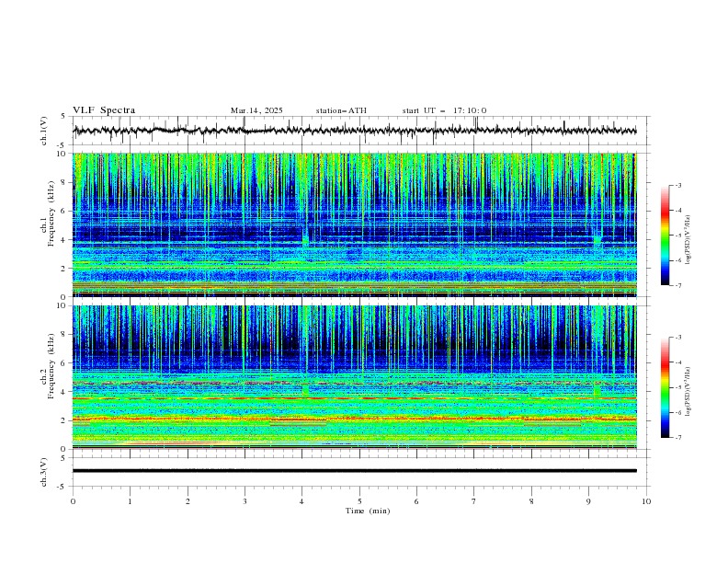Image resolution: width=728 pixels, height=563 pixels.
Task: Click the time axis tick label "5"
Action: pos(359,501)
